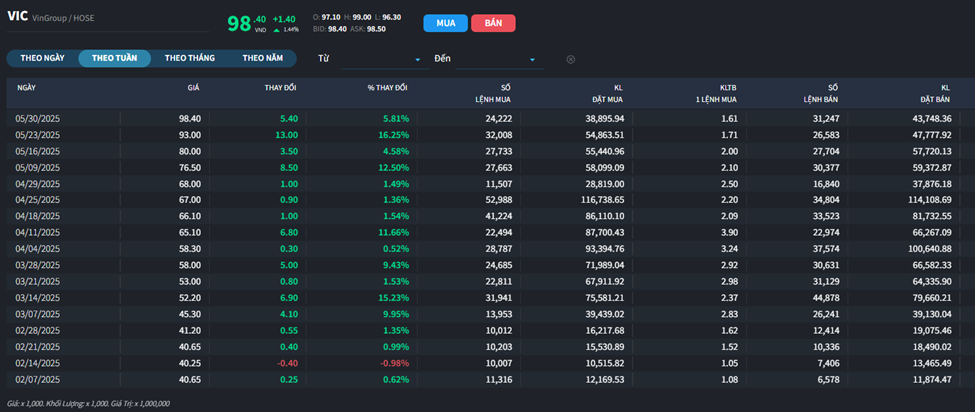
Task: Switch to the THEO NGÀY tab
Action: point(42,58)
